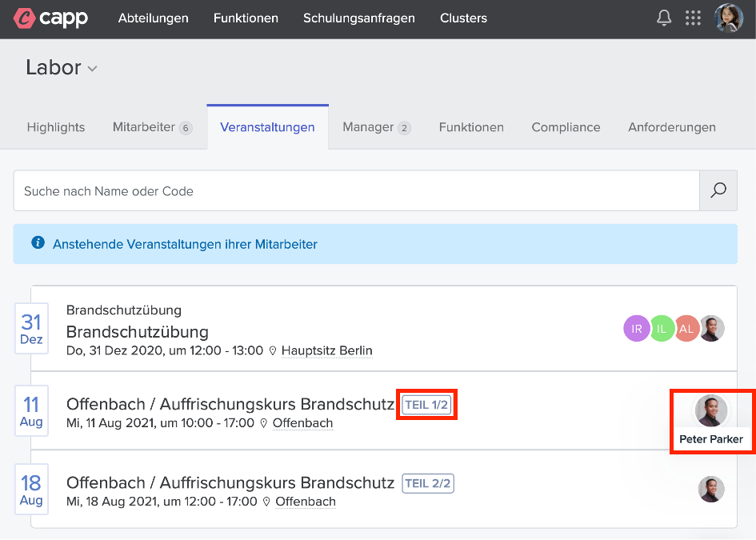756x540 pixels.
Task: Click the TEIL 1/2 badge
Action: point(426,405)
